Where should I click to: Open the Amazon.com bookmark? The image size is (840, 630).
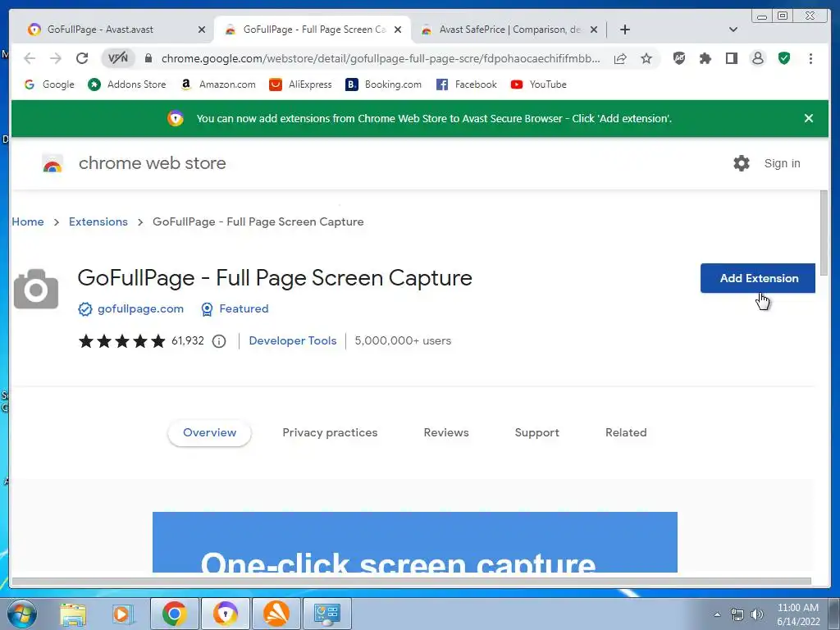pos(218,84)
